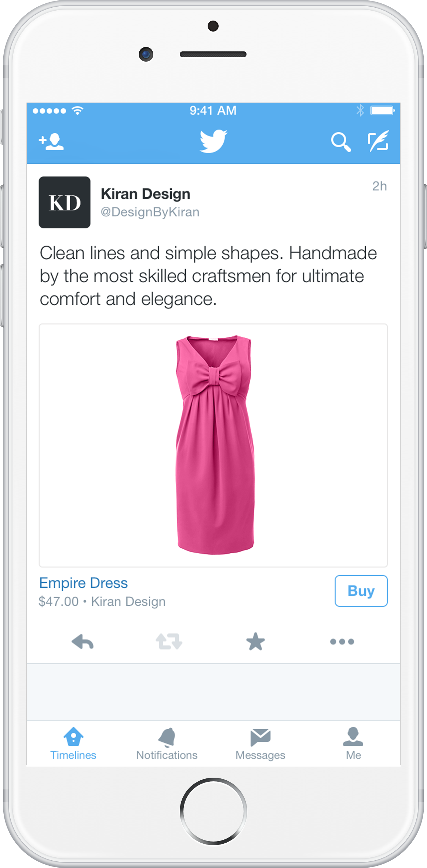The image size is (427, 868).
Task: Tap the 2h timestamp
Action: click(380, 186)
